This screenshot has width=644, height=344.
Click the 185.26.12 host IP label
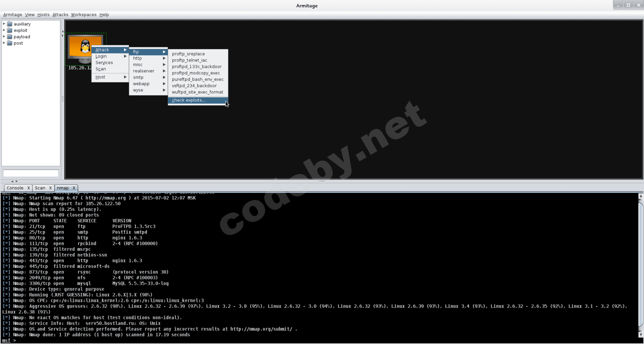(80, 68)
